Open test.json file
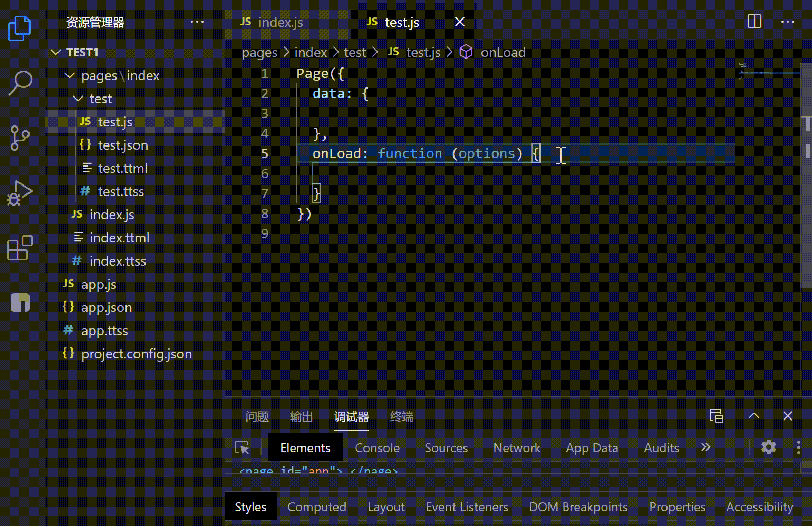 pos(135,145)
